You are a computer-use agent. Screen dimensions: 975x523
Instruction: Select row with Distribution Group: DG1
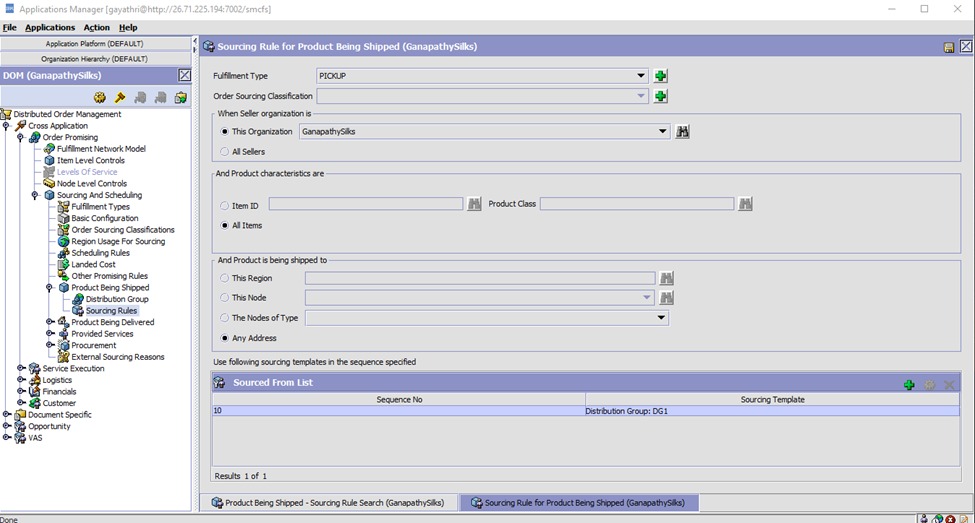(585, 411)
